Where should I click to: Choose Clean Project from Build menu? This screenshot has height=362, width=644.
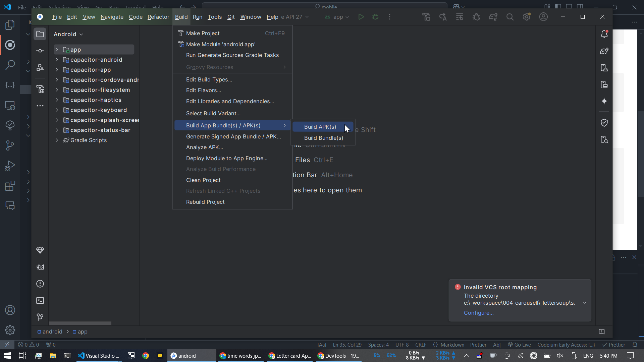[203, 180]
